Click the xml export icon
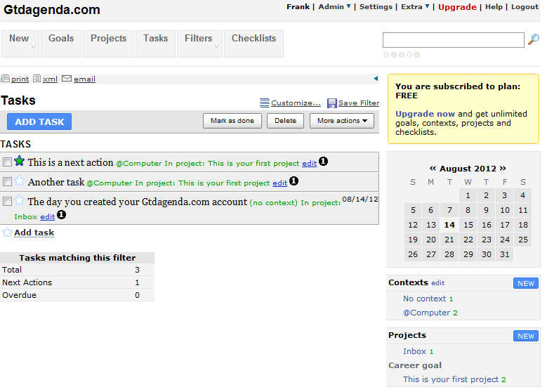 coord(37,79)
